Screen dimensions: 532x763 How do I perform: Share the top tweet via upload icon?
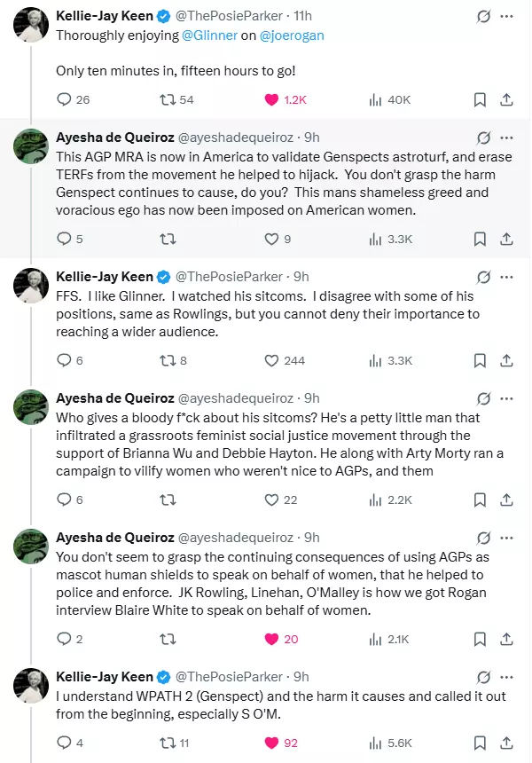[x=506, y=99]
